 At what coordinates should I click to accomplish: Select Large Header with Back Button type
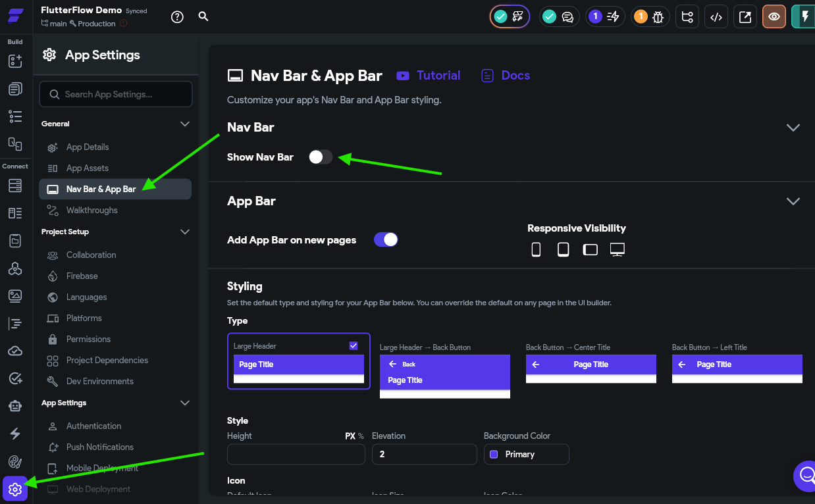[x=445, y=370]
